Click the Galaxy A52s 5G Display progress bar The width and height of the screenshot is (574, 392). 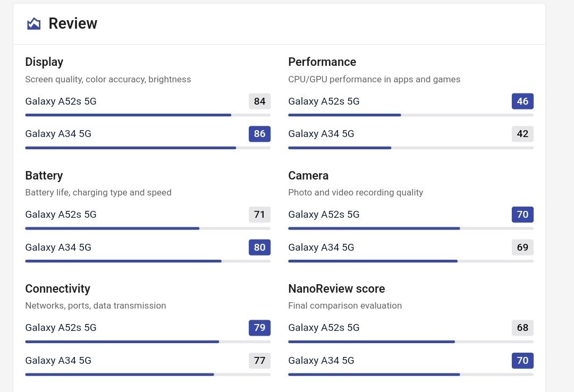click(148, 115)
